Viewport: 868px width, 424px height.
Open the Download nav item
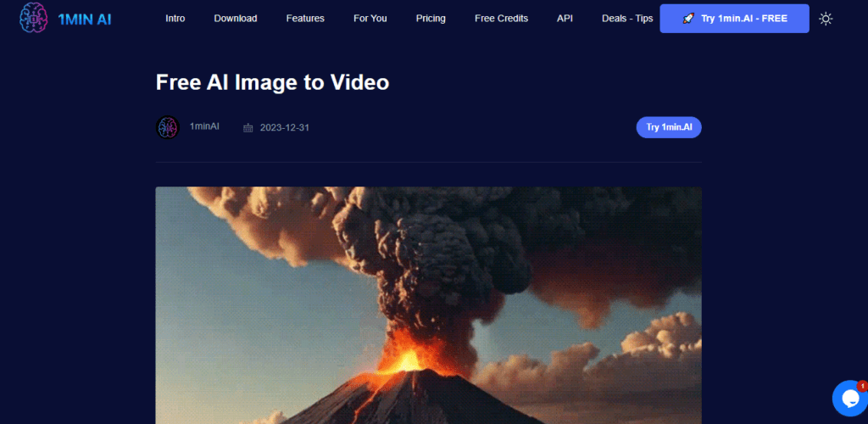coord(236,19)
